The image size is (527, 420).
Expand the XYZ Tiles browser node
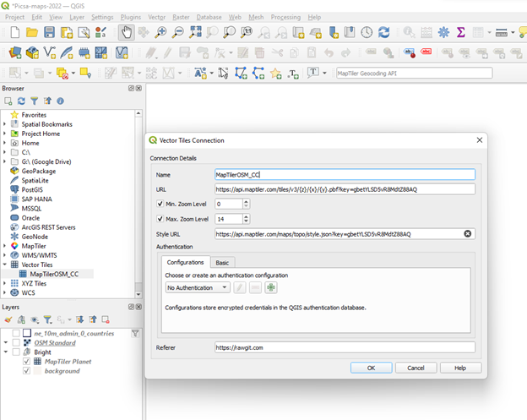point(5,284)
